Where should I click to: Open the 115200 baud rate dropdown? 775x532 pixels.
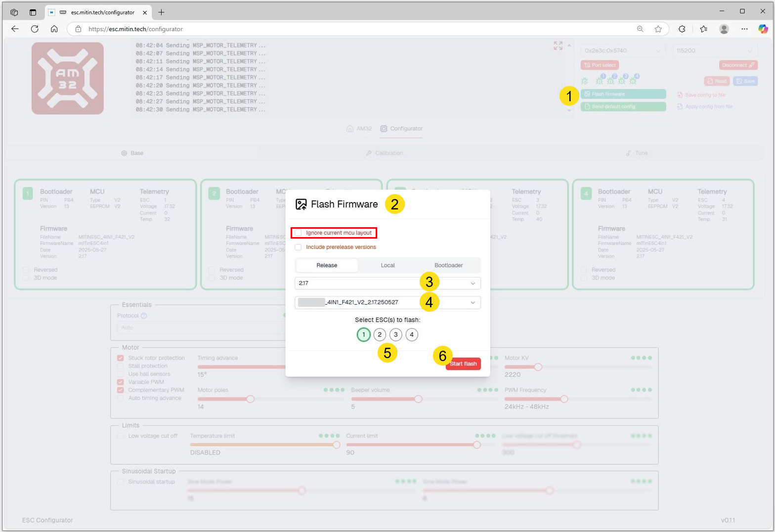[x=715, y=51]
